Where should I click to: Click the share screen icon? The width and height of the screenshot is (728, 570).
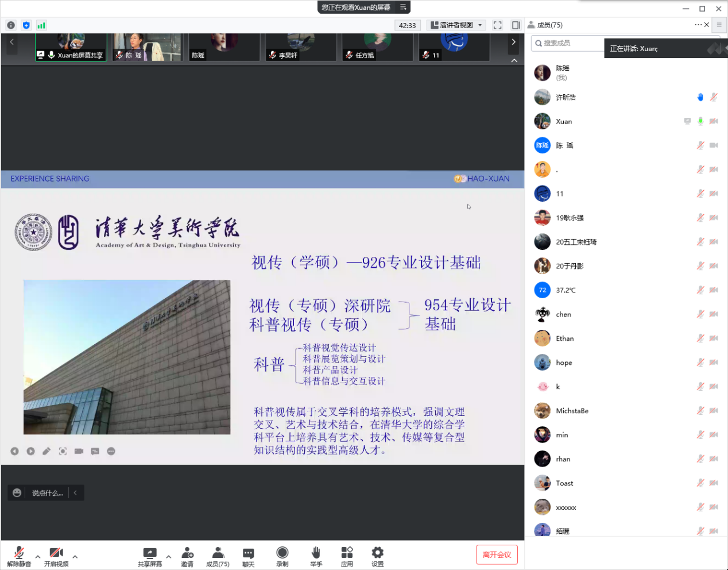point(149,555)
